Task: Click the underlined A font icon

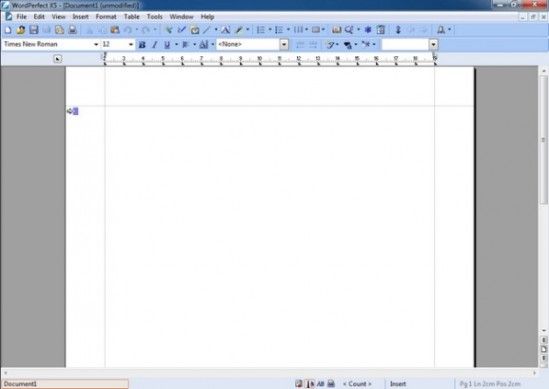Action: click(203, 44)
